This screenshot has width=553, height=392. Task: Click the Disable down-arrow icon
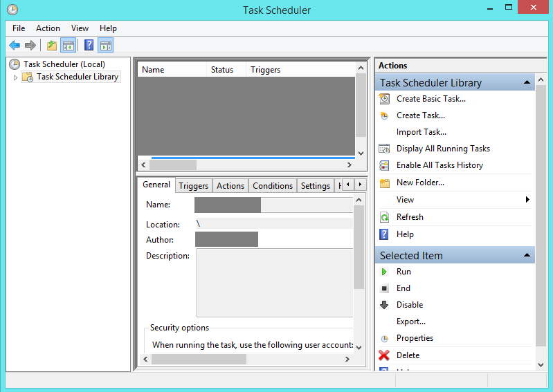click(384, 305)
